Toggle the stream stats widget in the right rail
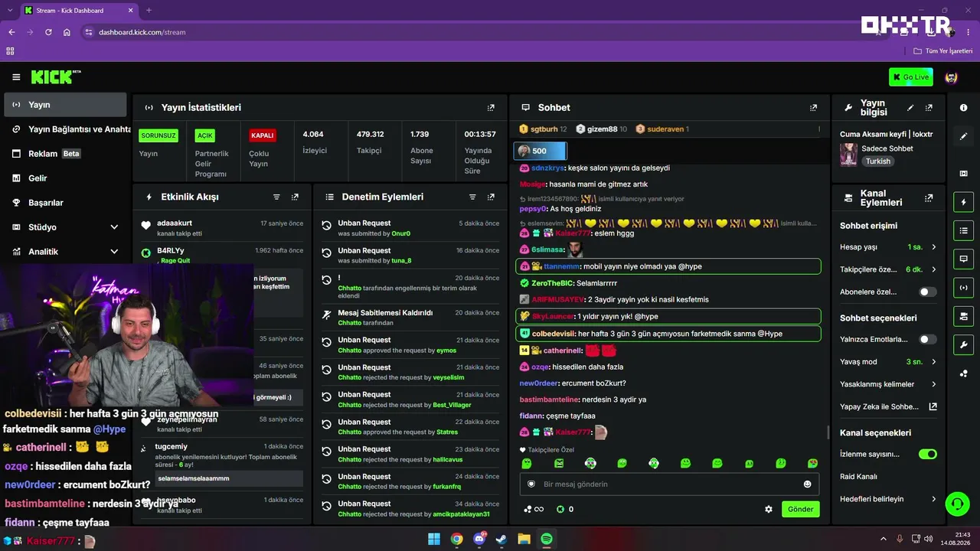This screenshot has width=980, height=551. pos(963,287)
